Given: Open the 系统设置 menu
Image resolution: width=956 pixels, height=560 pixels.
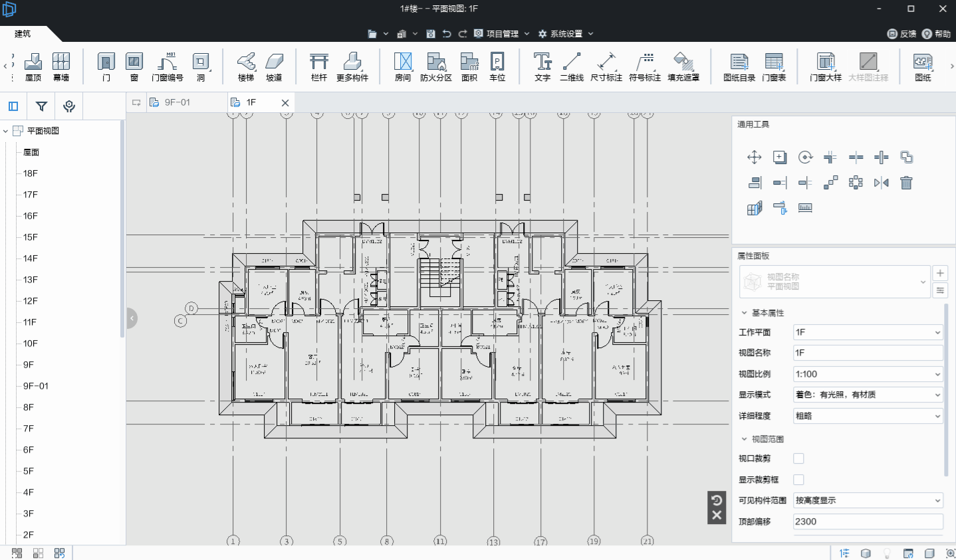Looking at the screenshot, I should pos(566,34).
